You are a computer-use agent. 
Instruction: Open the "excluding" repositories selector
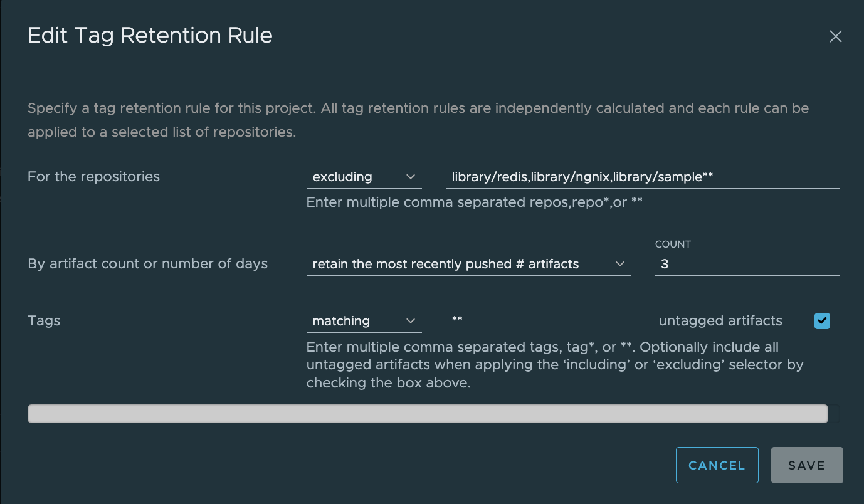[357, 177]
